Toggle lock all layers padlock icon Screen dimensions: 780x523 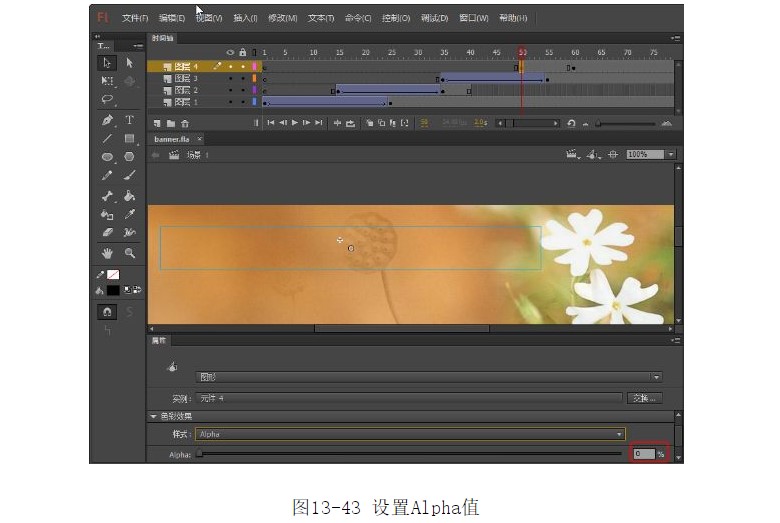pyautogui.click(x=242, y=52)
